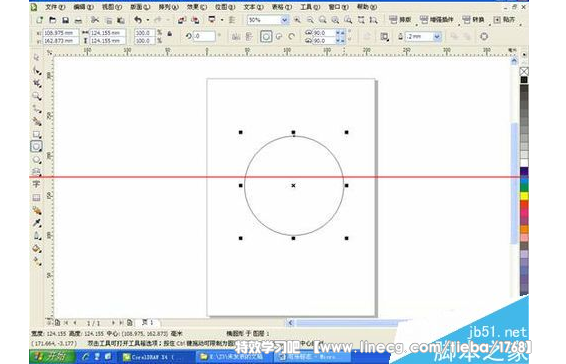Open the 视图 (View) menu
Screen dimensions: 566x364
point(112,7)
